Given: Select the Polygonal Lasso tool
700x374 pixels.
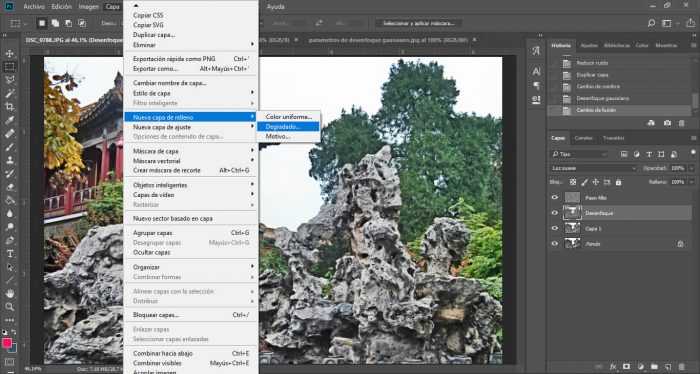Looking at the screenshot, I should tap(9, 80).
